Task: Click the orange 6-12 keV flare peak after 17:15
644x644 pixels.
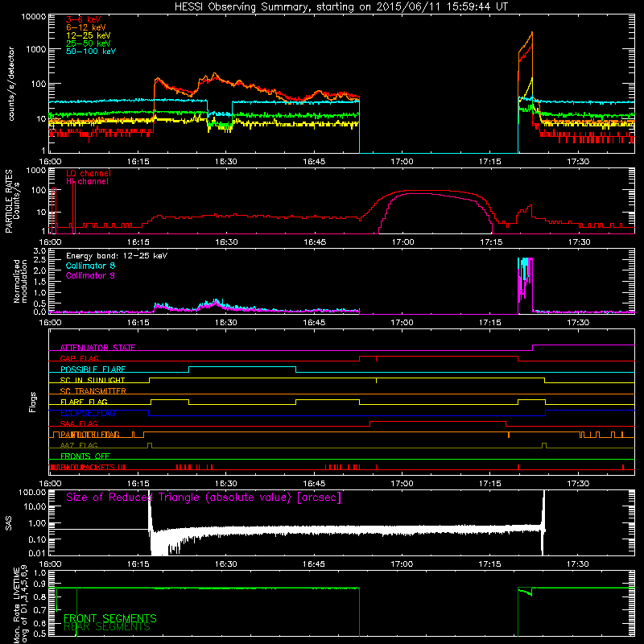Action: 532,33
